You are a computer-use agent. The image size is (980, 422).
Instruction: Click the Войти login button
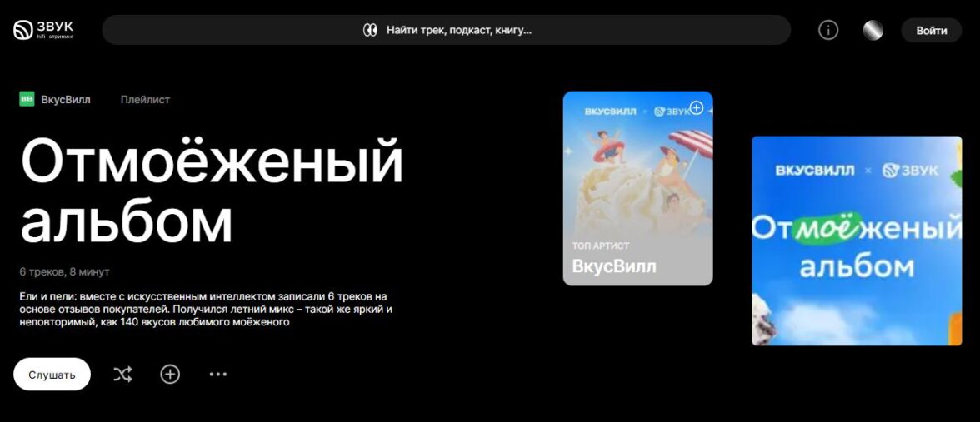point(932,30)
